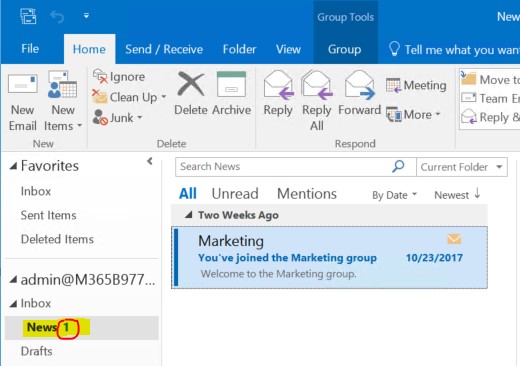Open the Marketing group welcome message

point(329,257)
